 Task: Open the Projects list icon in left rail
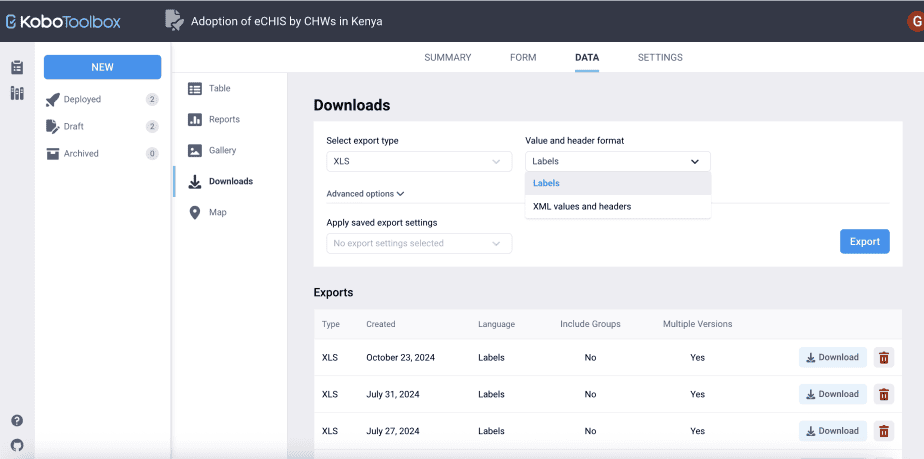click(17, 68)
